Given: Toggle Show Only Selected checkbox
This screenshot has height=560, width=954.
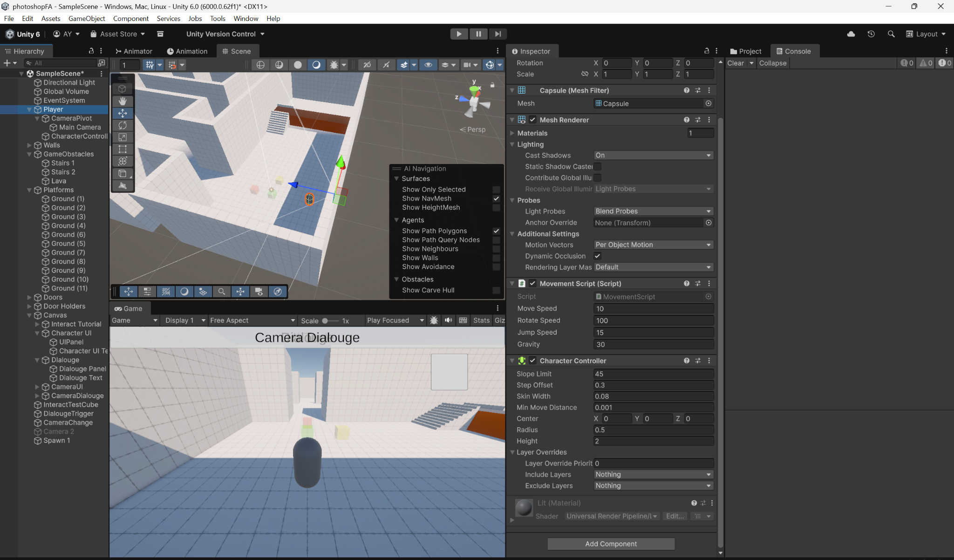Looking at the screenshot, I should pyautogui.click(x=496, y=190).
